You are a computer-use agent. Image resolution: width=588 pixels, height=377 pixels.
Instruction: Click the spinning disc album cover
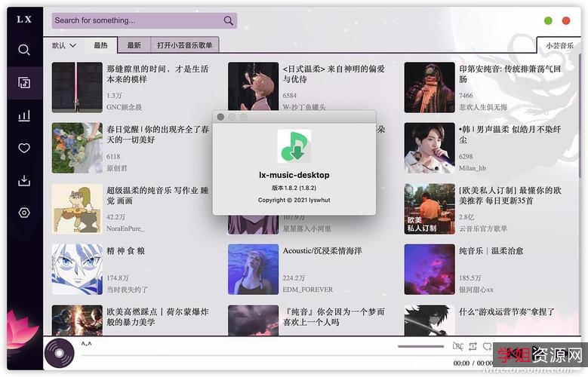pyautogui.click(x=59, y=353)
